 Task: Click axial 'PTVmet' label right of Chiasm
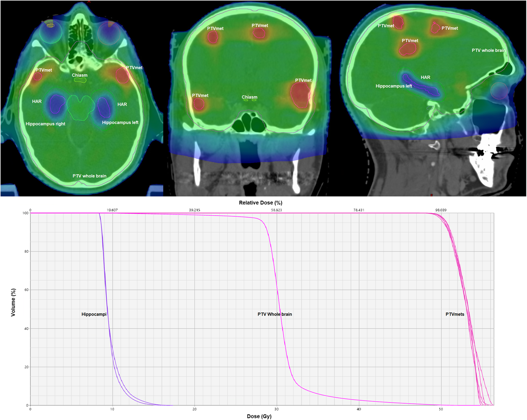coord(134,68)
